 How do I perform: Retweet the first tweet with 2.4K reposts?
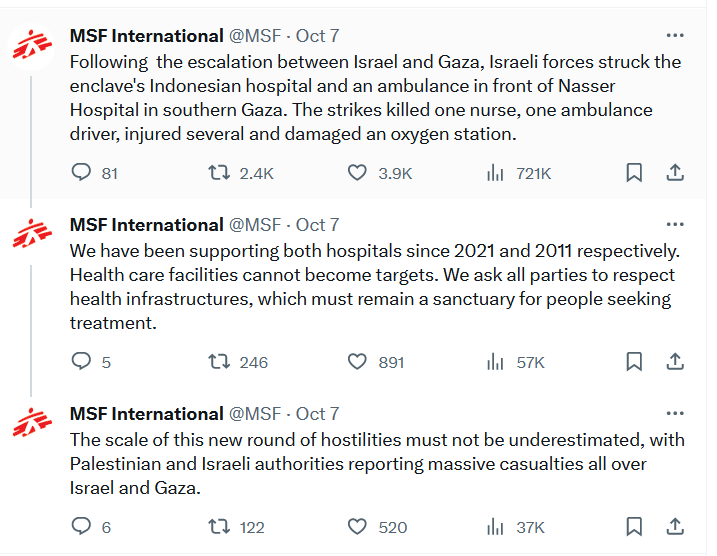pos(219,173)
